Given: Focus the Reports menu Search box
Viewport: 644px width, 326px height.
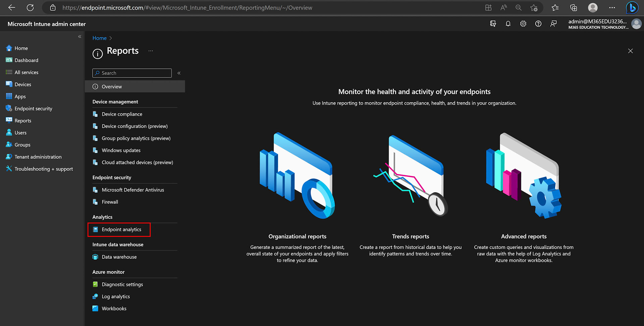Looking at the screenshot, I should [x=132, y=73].
